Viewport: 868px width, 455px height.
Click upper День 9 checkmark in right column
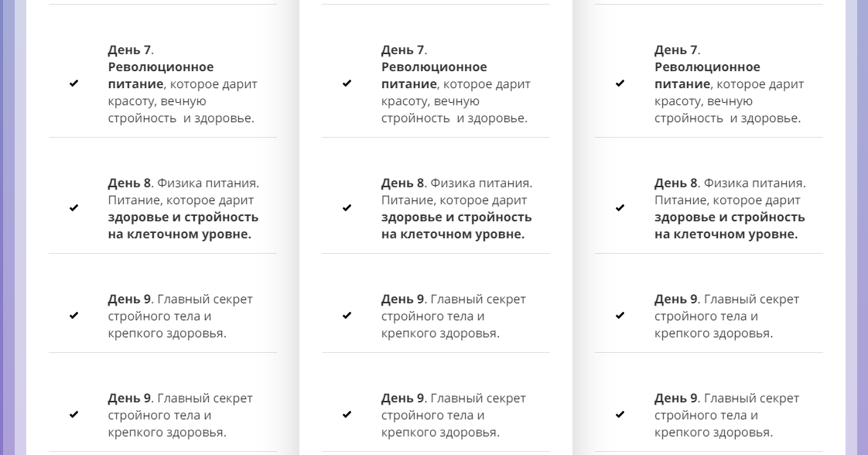tap(620, 316)
